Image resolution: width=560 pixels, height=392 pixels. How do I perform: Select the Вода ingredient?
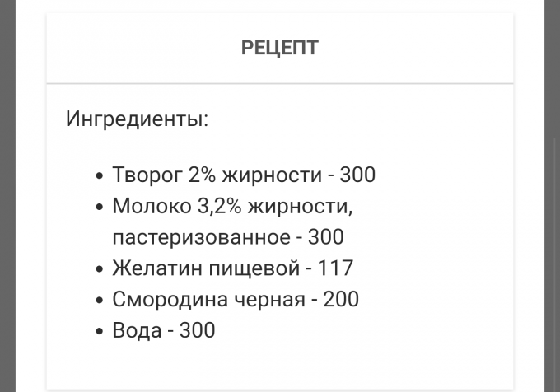click(137, 330)
